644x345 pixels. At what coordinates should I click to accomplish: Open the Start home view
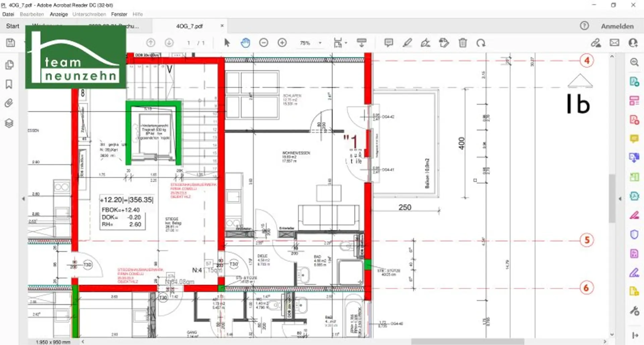tap(13, 26)
